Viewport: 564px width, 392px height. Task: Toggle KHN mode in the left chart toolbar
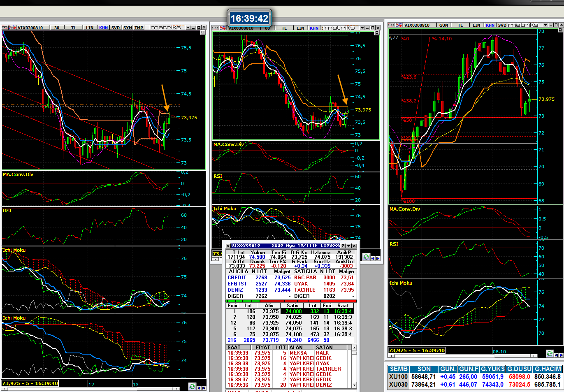click(103, 28)
